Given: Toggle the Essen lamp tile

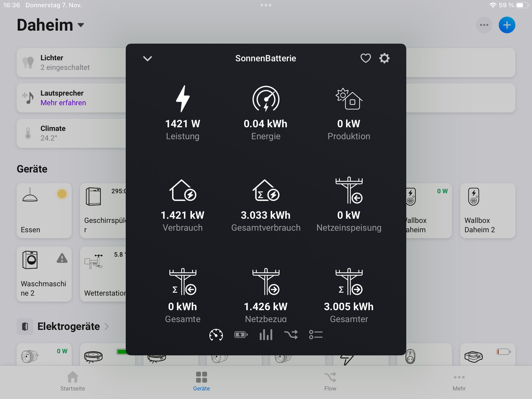Looking at the screenshot, I should (44, 211).
